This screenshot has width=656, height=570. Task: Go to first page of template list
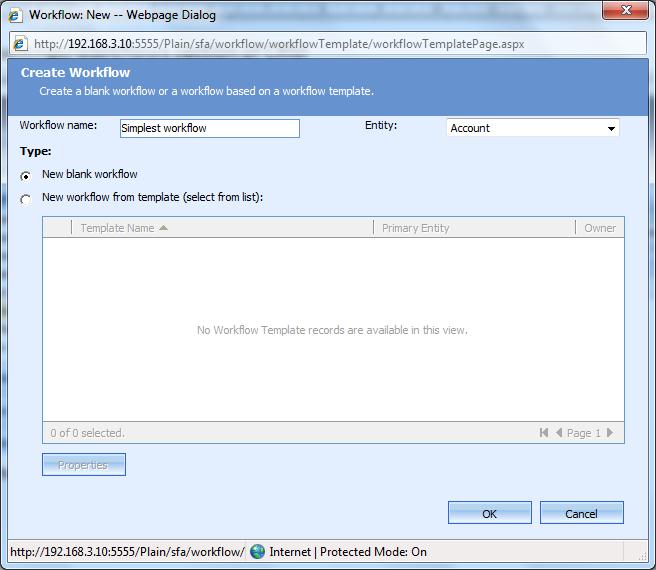coord(544,433)
